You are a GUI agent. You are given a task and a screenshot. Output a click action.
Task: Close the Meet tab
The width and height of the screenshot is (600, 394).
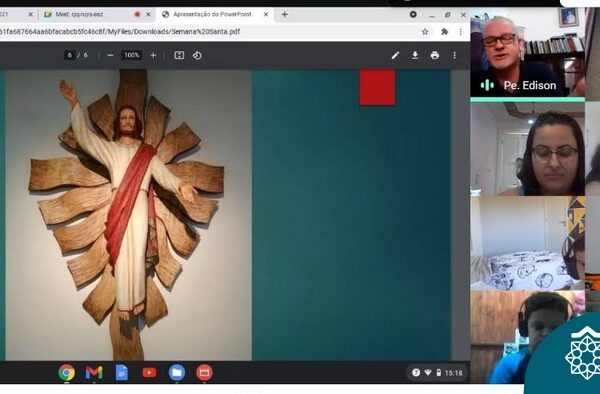148,15
